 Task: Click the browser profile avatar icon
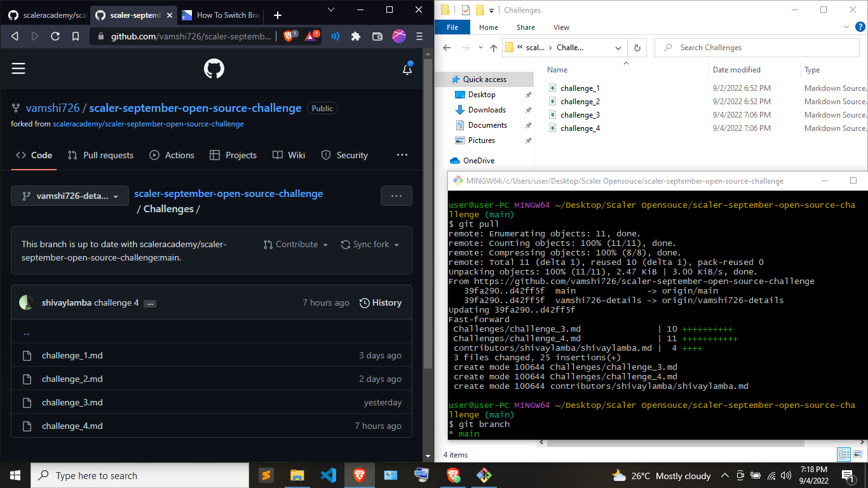398,36
